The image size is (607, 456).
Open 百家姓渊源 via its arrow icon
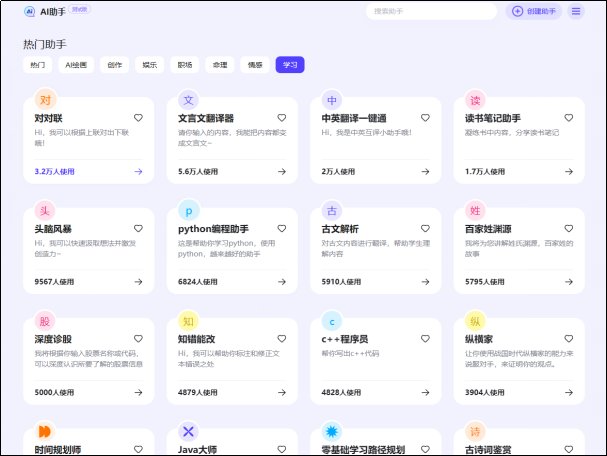click(569, 282)
